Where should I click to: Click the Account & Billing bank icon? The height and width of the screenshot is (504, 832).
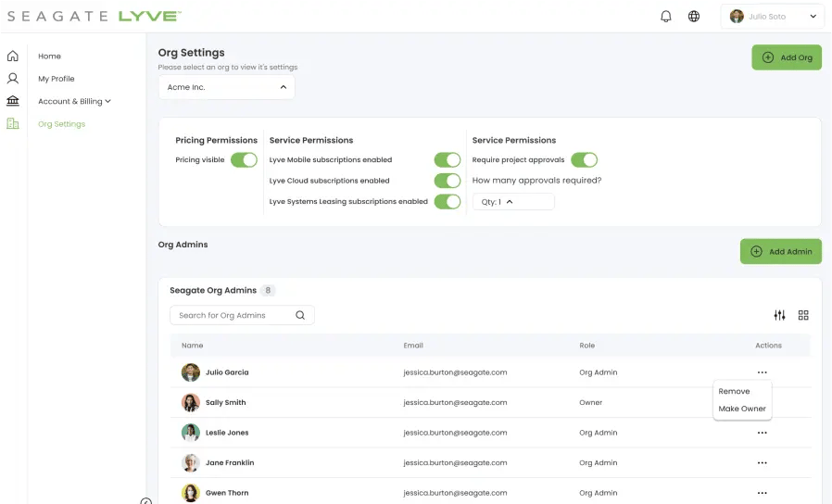[x=13, y=101]
